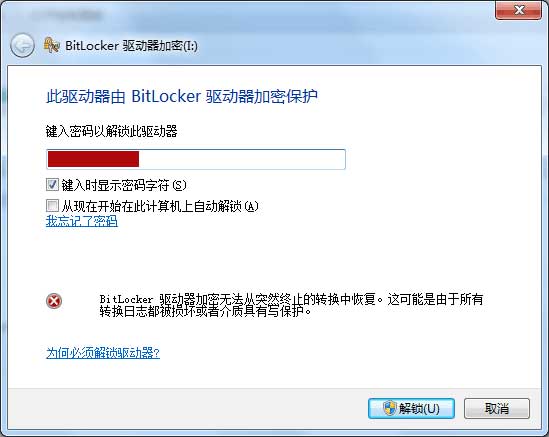
Task: Enable the 从现在开始在此计算机上自动解锁 checkbox
Action: click(x=52, y=206)
